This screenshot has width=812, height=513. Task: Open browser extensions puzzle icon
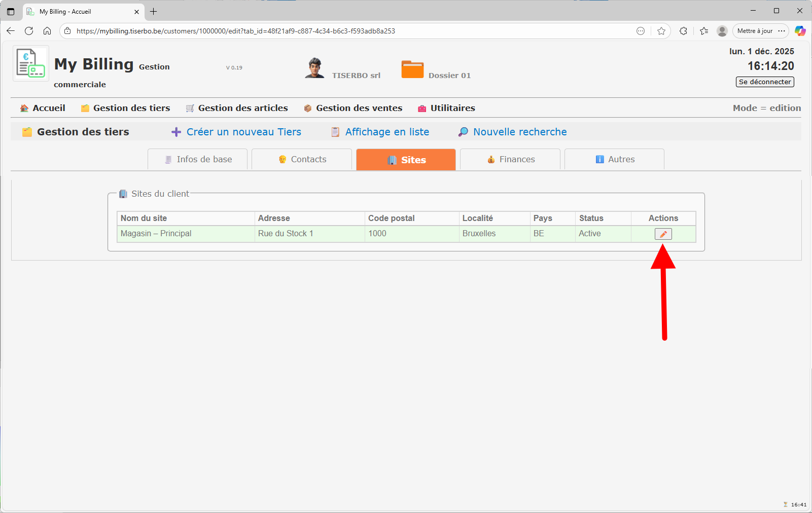pyautogui.click(x=683, y=31)
